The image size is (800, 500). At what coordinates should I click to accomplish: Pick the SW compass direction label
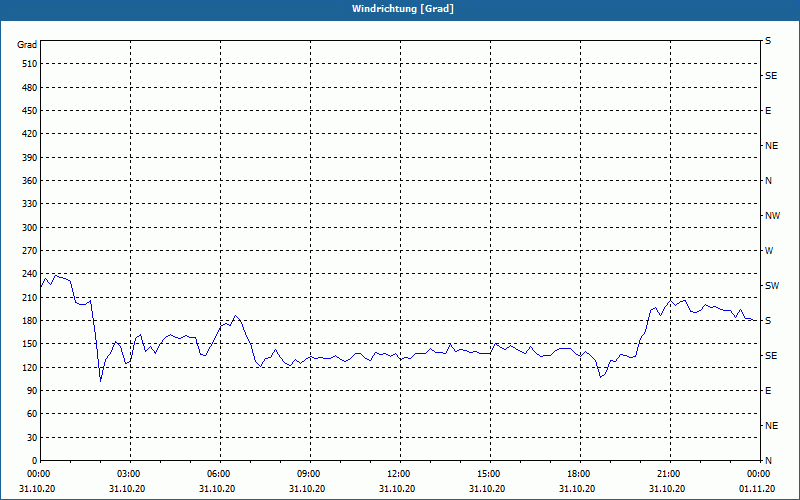point(772,286)
